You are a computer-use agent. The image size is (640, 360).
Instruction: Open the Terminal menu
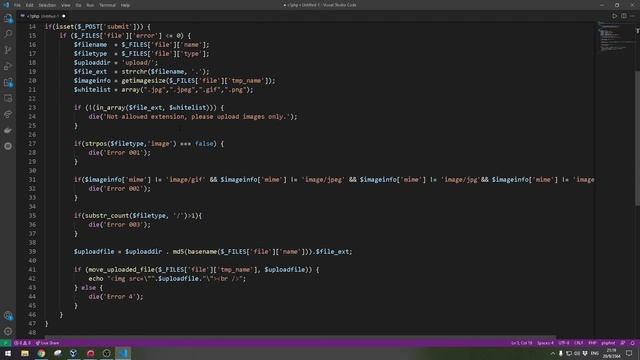107,5
